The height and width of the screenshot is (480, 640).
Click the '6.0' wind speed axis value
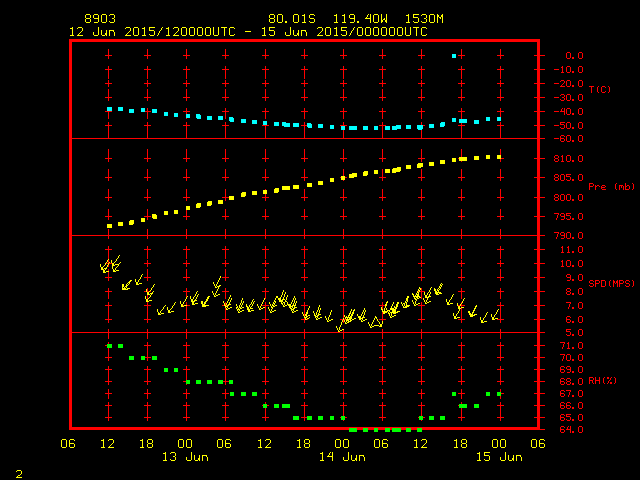[x=574, y=320]
